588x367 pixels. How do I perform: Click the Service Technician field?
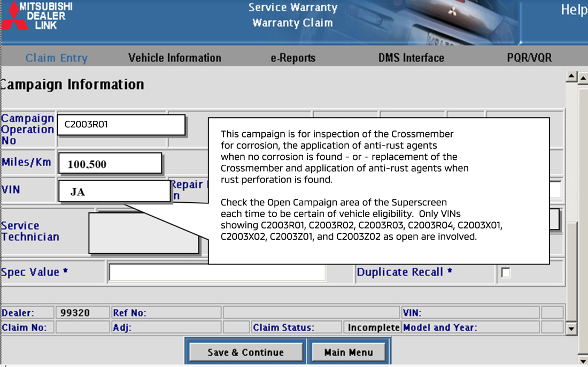coord(144,233)
